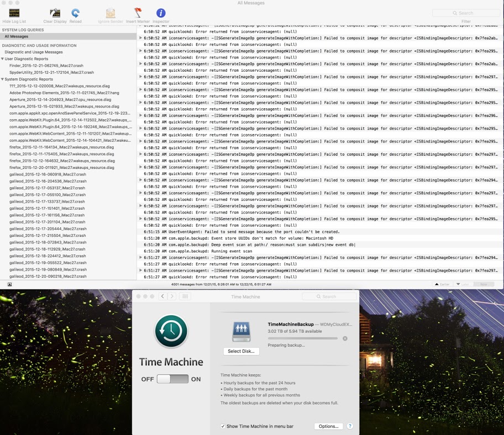This screenshot has height=435, width=504.
Task: Open Time Machine Options
Action: coord(328,426)
